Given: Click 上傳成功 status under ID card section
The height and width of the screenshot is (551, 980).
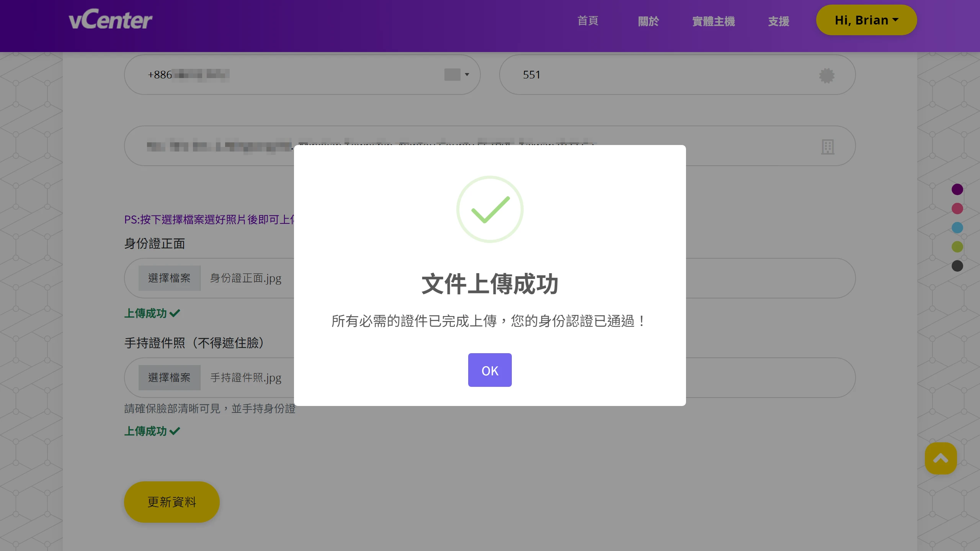Looking at the screenshot, I should pyautogui.click(x=145, y=313).
